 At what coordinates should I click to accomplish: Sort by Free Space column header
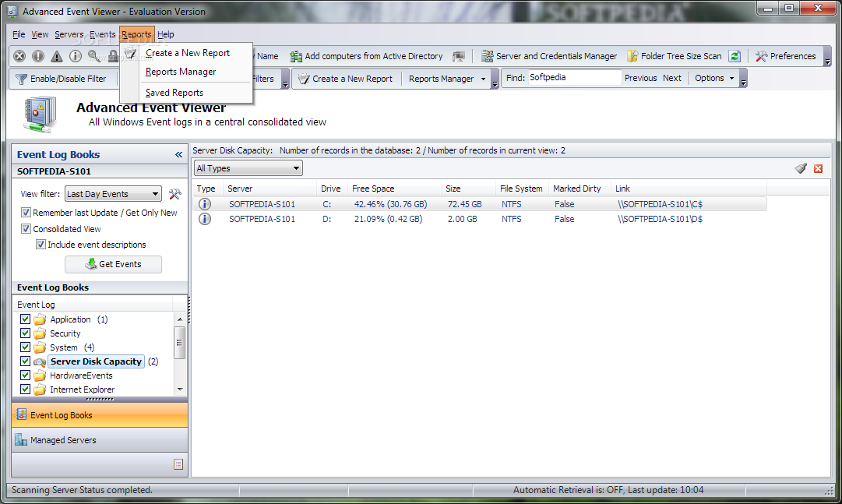pos(394,189)
